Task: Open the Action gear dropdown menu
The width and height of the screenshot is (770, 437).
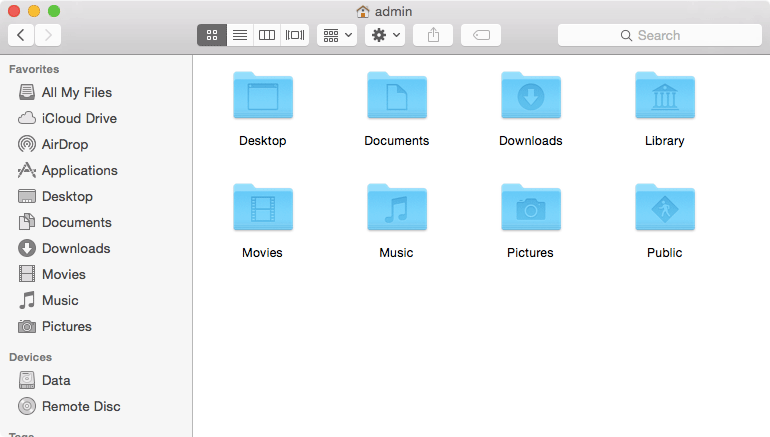Action: 385,35
